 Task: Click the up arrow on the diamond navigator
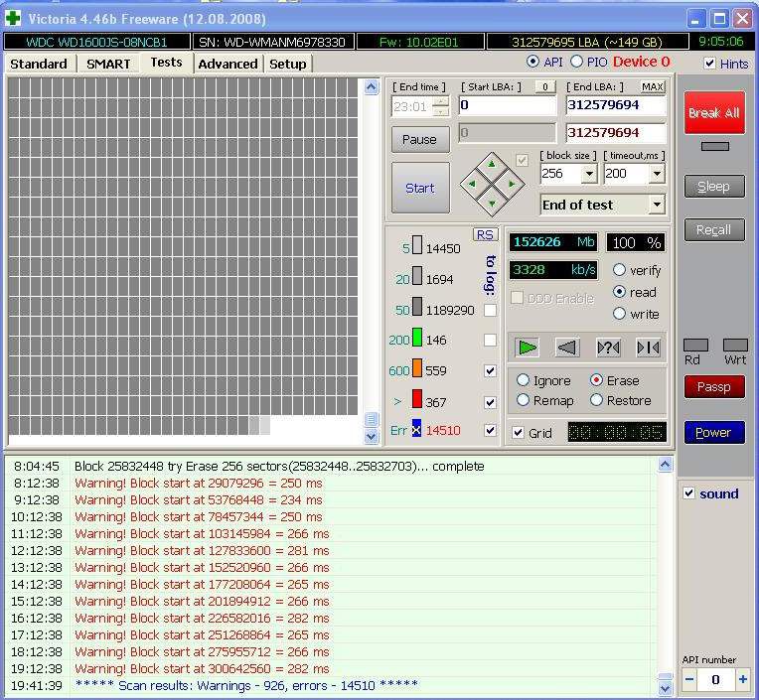(x=492, y=164)
